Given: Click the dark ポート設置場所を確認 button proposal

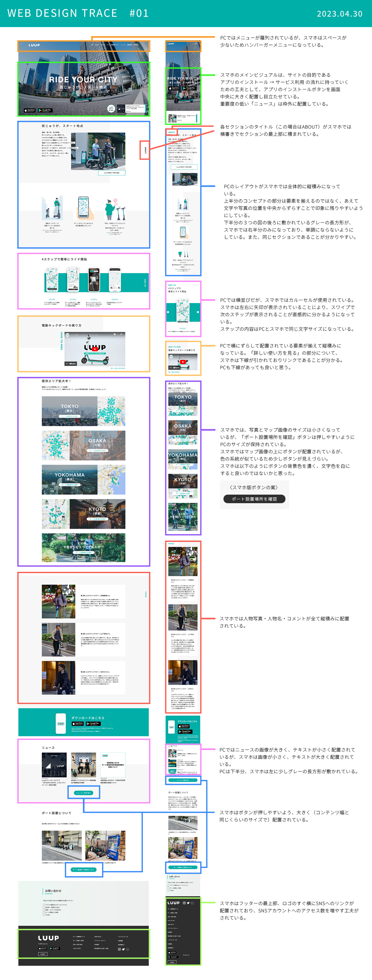Looking at the screenshot, I should (254, 499).
